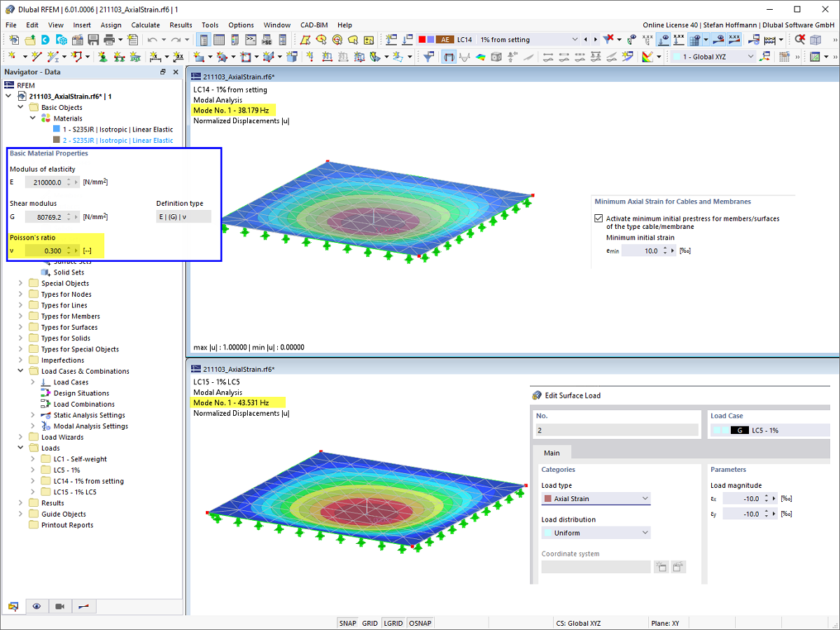Increase the εx load magnitude stepper
Image resolution: width=840 pixels, height=630 pixels.
pyautogui.click(x=766, y=496)
